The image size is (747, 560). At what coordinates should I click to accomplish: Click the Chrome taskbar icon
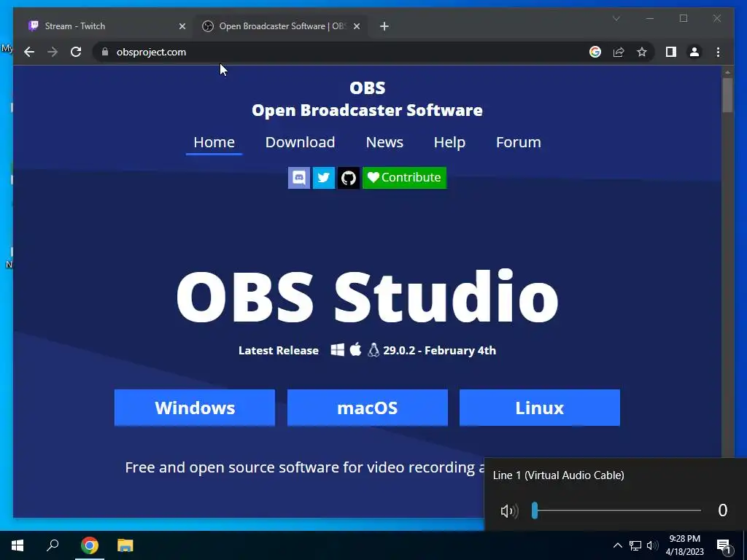pos(90,545)
